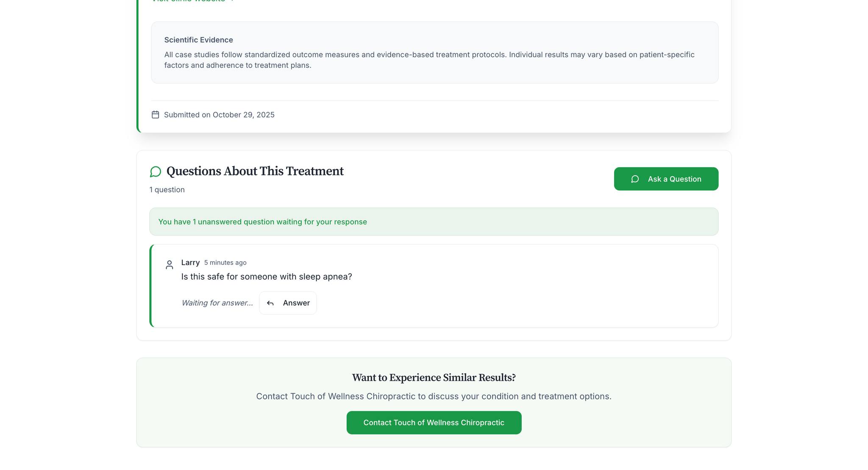Click the Questions About This Treatment heading
This screenshot has width=868, height=470.
tap(254, 171)
